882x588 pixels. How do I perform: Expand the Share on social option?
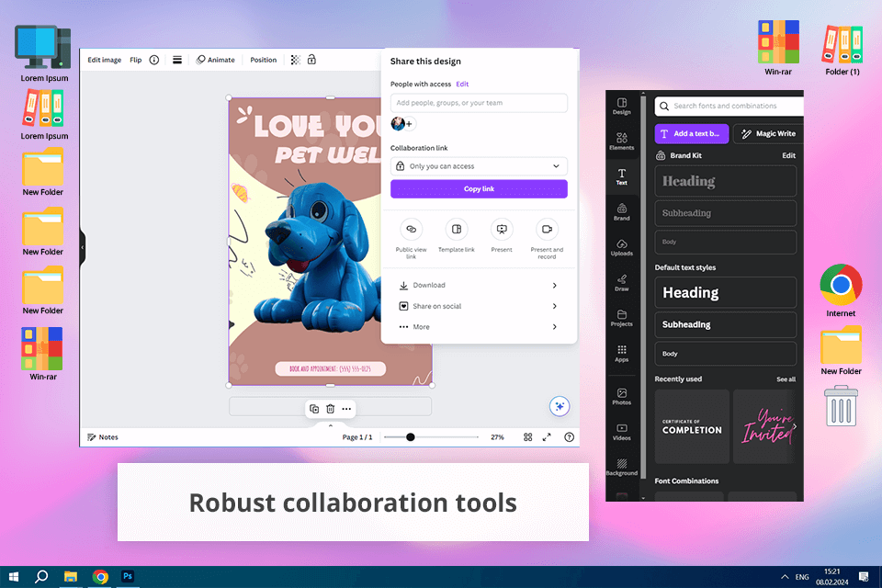pyautogui.click(x=479, y=306)
